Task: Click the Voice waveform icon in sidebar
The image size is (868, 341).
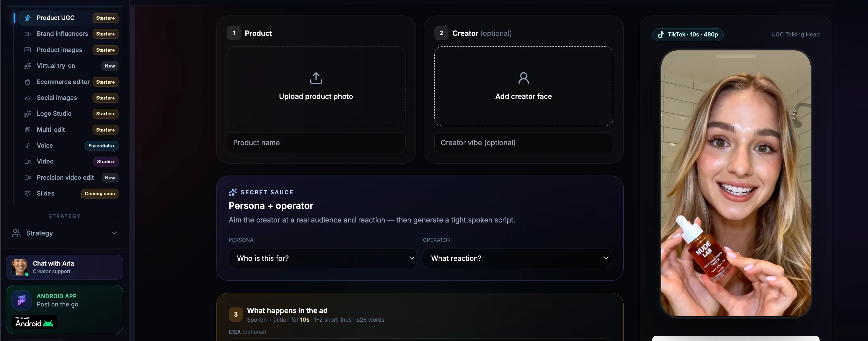Action: click(x=28, y=146)
